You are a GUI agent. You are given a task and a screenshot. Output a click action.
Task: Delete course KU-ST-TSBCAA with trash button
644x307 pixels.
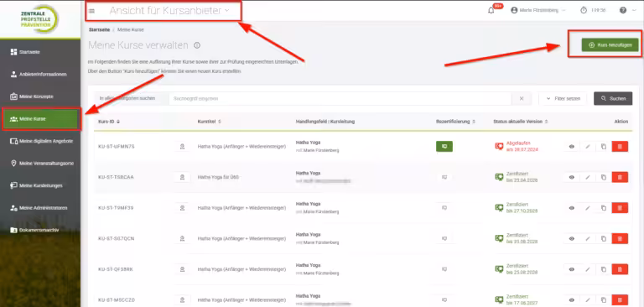620,177
